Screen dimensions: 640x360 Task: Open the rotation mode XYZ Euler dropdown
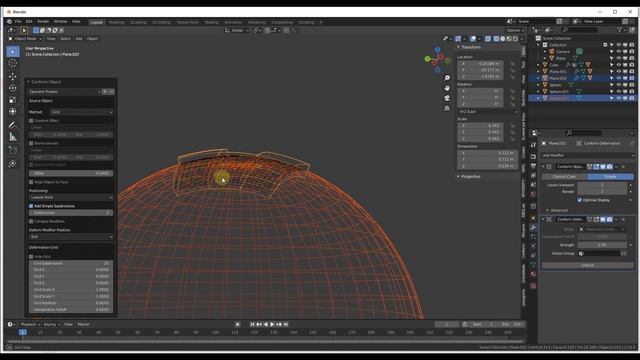[487, 111]
